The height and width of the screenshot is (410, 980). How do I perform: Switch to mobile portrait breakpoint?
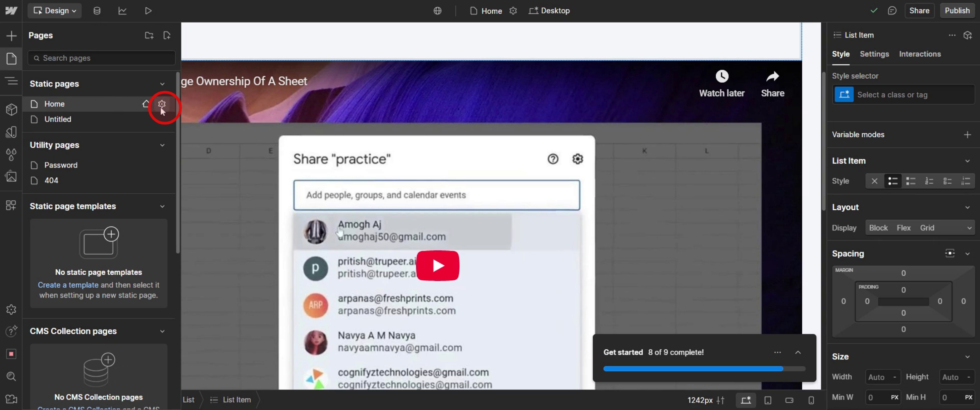(811, 400)
